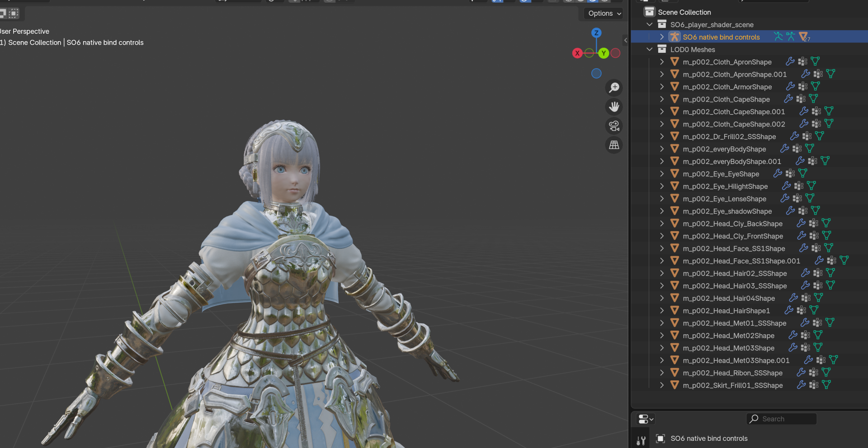Collapse the LOD0 Meshes collection
The width and height of the screenshot is (868, 448).
click(650, 49)
